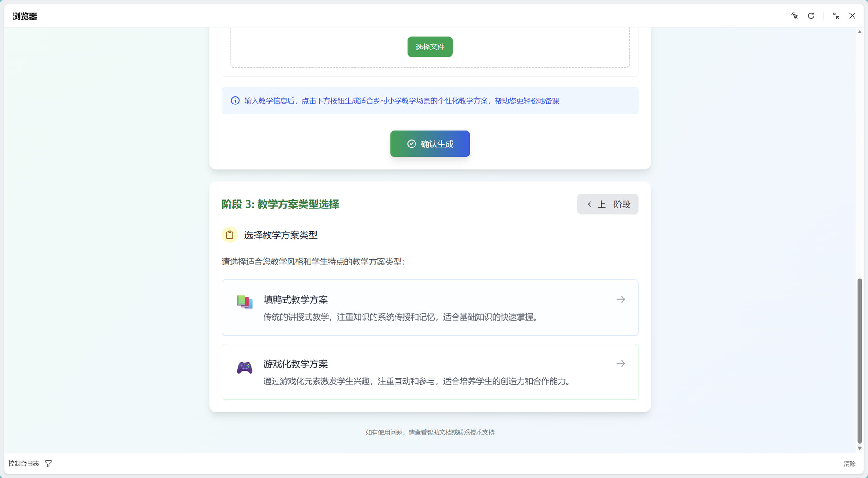Click the vertical scrollbar thumb
The height and width of the screenshot is (478, 868).
point(859,361)
